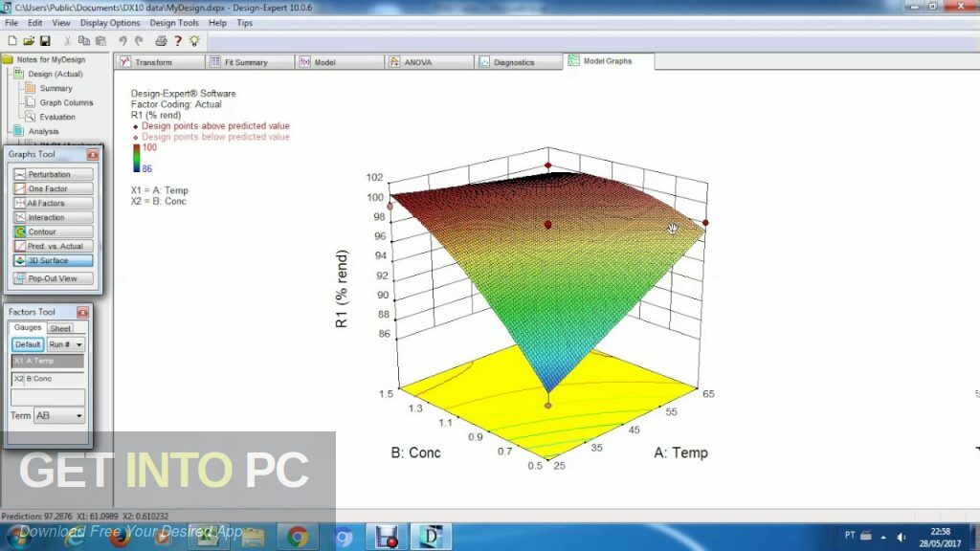Screen dimensions: 980x551
Task: Open the Edit menu
Action: [x=35, y=23]
